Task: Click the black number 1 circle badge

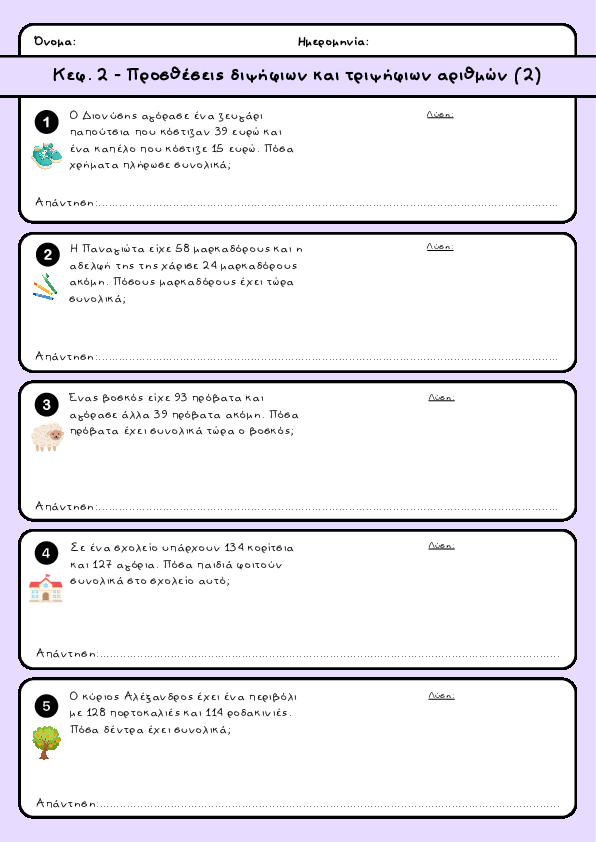Action: [x=46, y=122]
